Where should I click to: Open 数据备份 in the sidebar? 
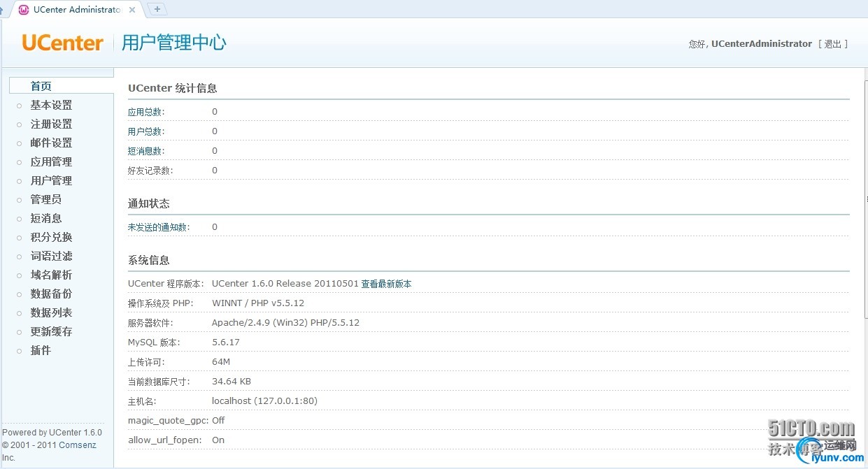tap(51, 294)
